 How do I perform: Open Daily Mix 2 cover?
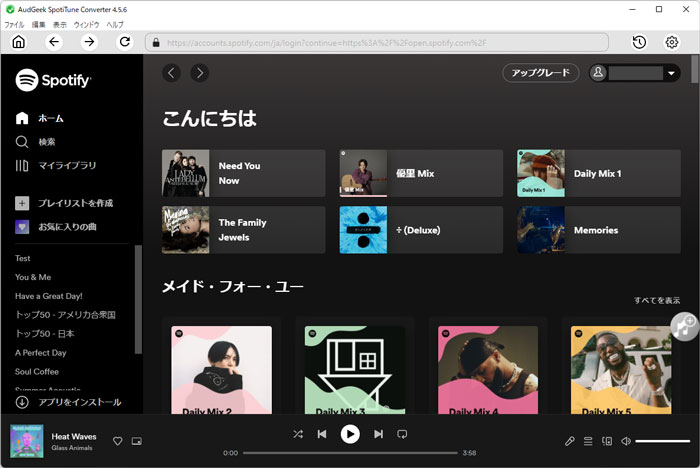[221, 370]
